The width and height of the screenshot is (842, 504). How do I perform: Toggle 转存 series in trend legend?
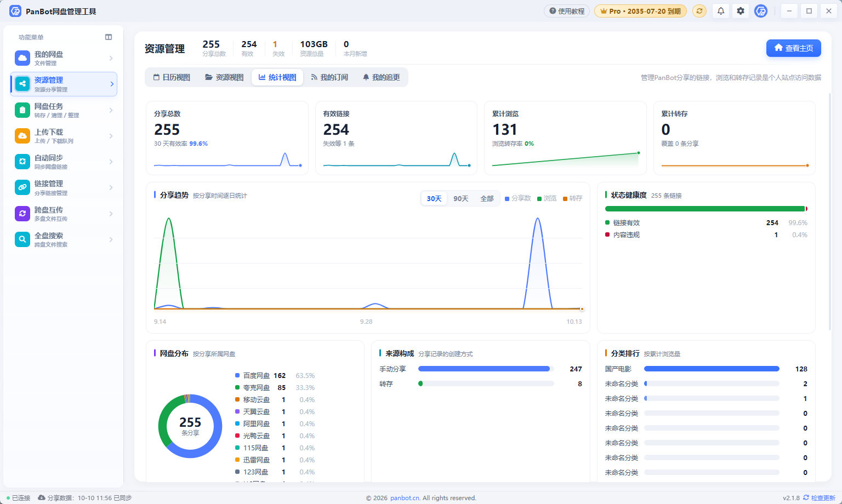click(x=573, y=198)
